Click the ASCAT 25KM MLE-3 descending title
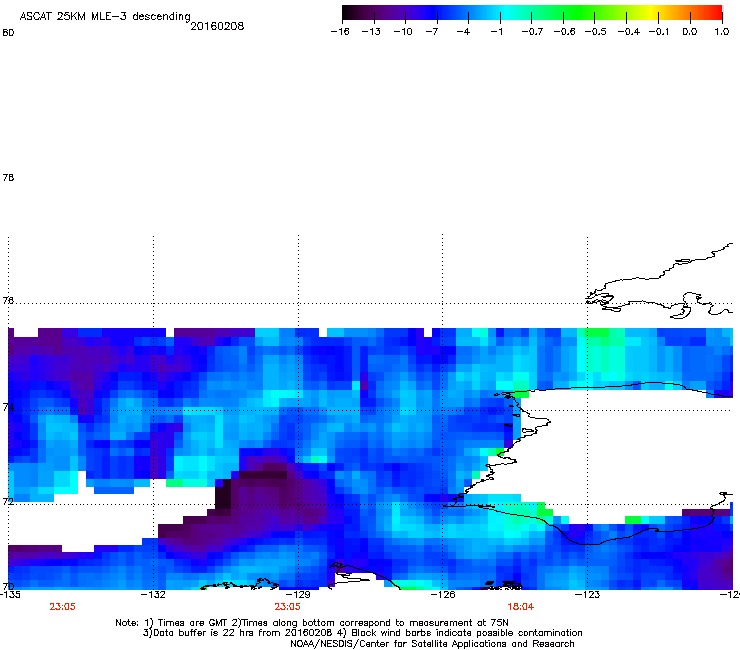Screen dimensions: 740x650 [x=105, y=17]
